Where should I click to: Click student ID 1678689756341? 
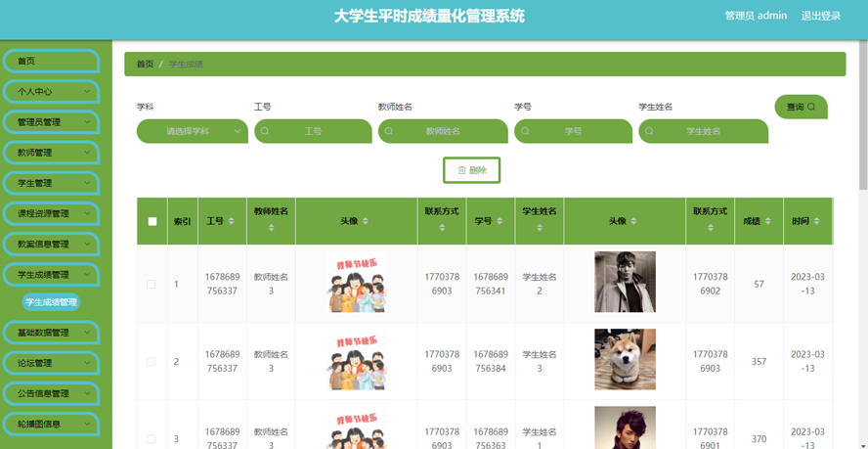491,284
